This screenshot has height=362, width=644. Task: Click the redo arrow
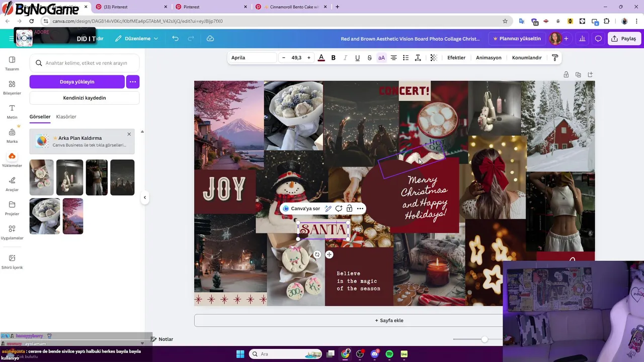(191, 39)
